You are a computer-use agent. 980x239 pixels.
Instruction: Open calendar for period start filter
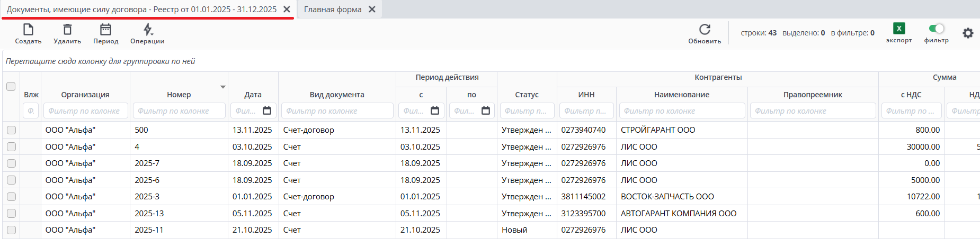click(x=435, y=111)
